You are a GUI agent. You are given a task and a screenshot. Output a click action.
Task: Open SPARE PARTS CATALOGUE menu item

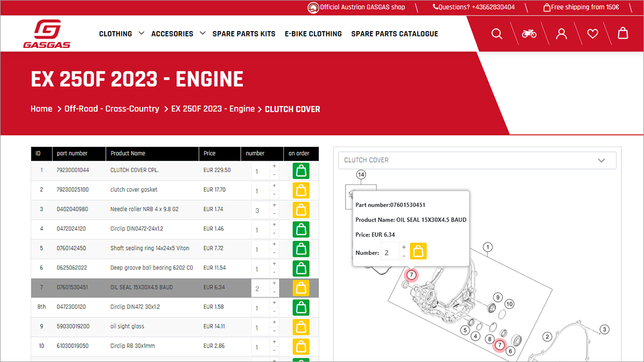pos(394,34)
